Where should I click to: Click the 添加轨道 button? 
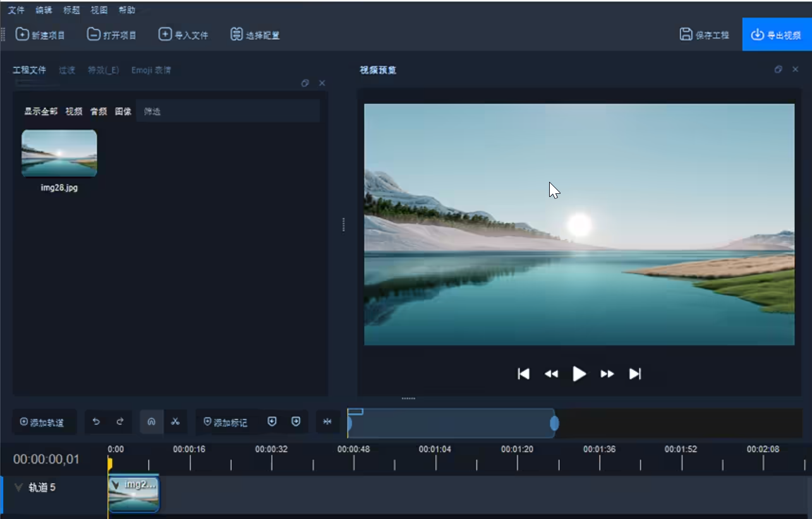[42, 422]
